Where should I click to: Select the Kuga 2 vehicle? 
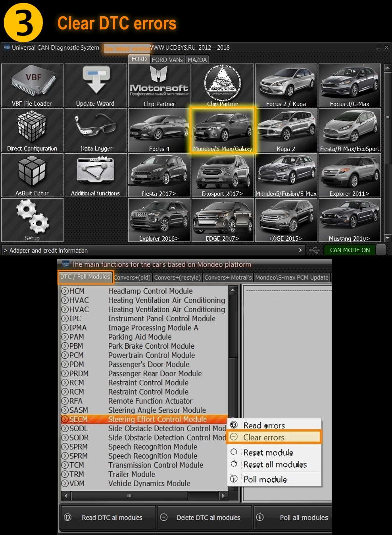[x=286, y=130]
